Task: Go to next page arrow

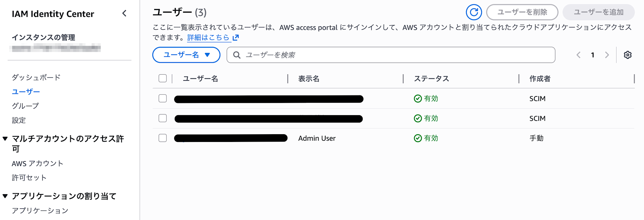Action: point(607,55)
